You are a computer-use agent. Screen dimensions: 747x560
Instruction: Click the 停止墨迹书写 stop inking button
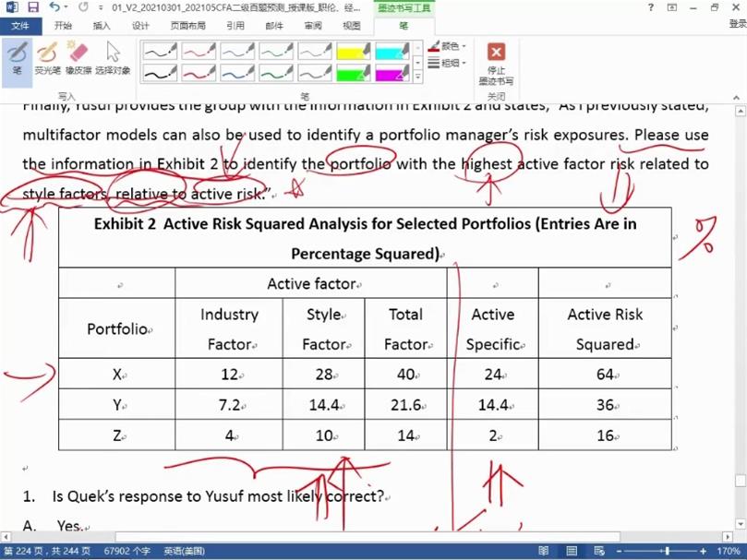496,64
